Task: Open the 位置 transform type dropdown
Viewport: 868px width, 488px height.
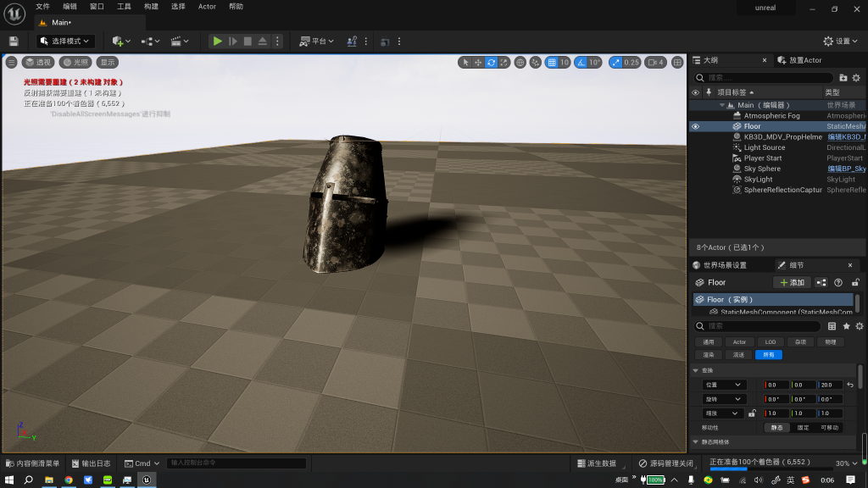Action: [x=723, y=385]
